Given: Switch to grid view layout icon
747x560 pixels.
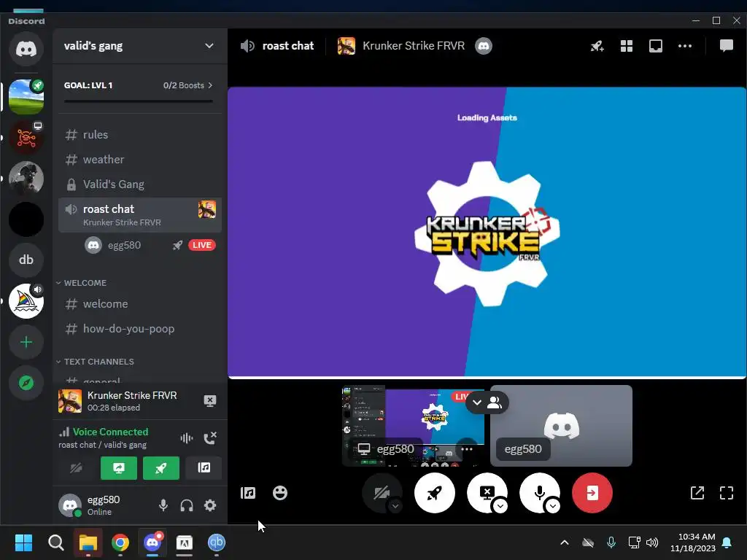Looking at the screenshot, I should point(627,46).
